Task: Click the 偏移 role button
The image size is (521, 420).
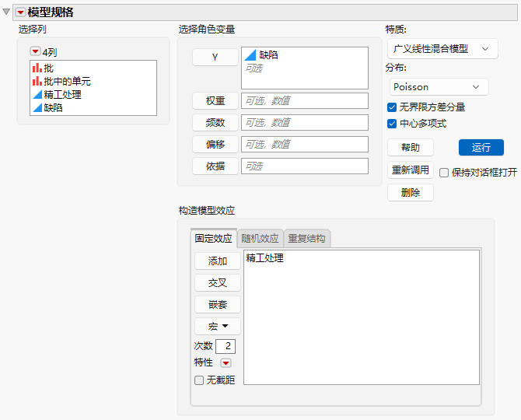Action: 215,144
